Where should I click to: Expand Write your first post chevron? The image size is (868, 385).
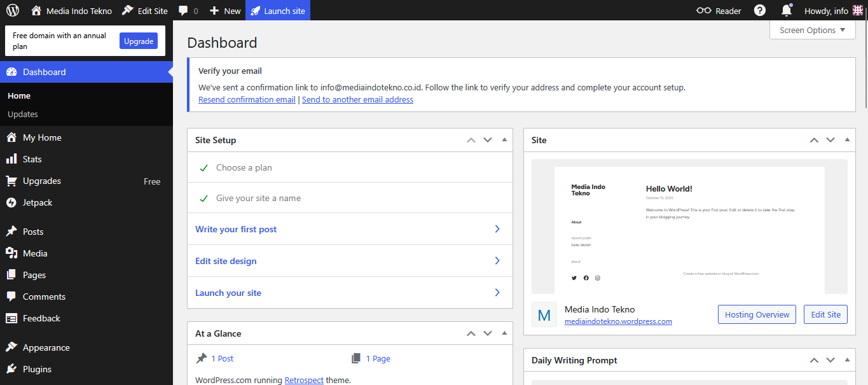(497, 229)
